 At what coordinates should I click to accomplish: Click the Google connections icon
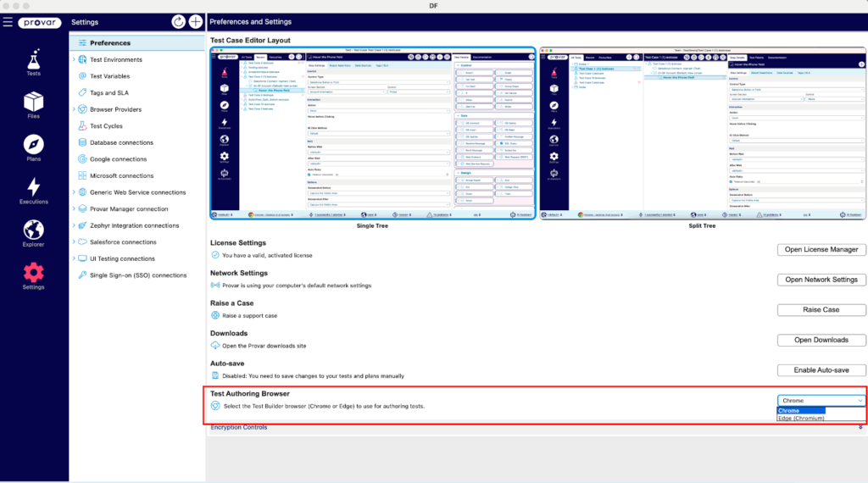82,158
